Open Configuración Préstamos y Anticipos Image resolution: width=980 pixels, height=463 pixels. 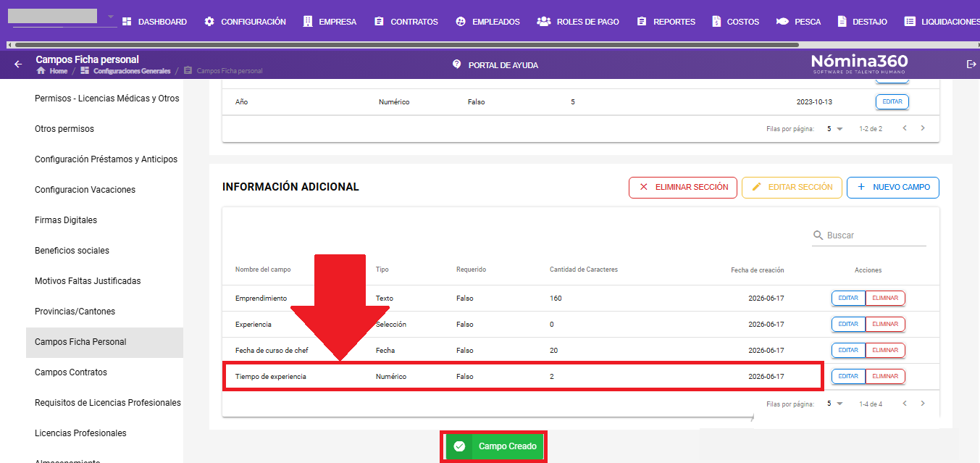pyautogui.click(x=106, y=159)
